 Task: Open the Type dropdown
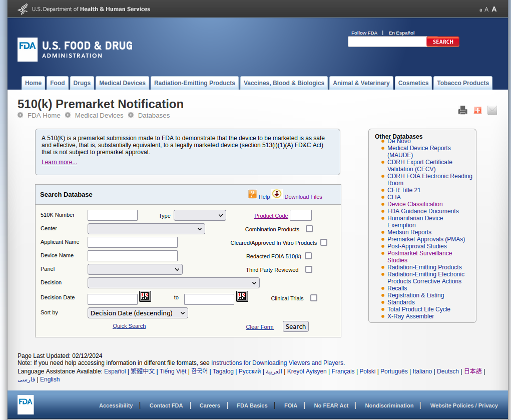click(x=200, y=215)
